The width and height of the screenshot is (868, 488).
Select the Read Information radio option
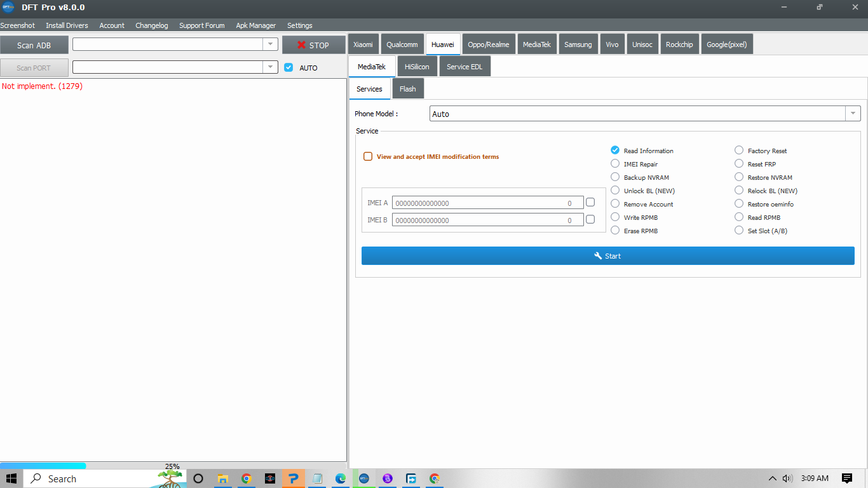(615, 150)
